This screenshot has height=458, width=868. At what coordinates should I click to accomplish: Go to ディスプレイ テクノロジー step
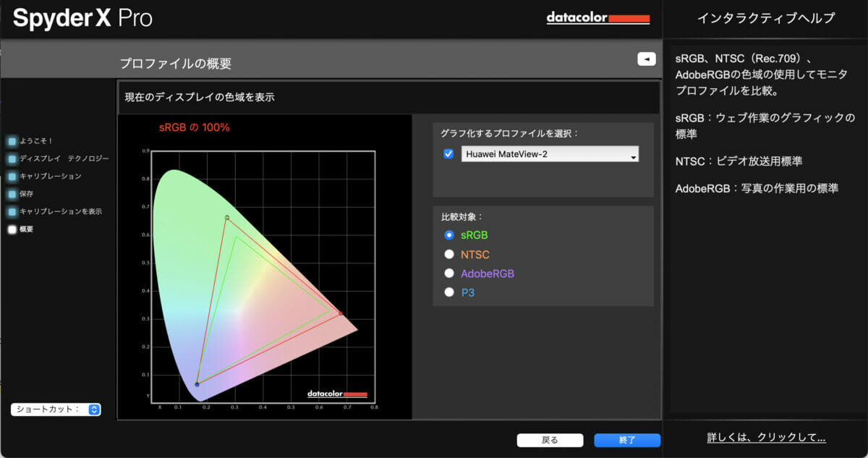click(x=64, y=158)
